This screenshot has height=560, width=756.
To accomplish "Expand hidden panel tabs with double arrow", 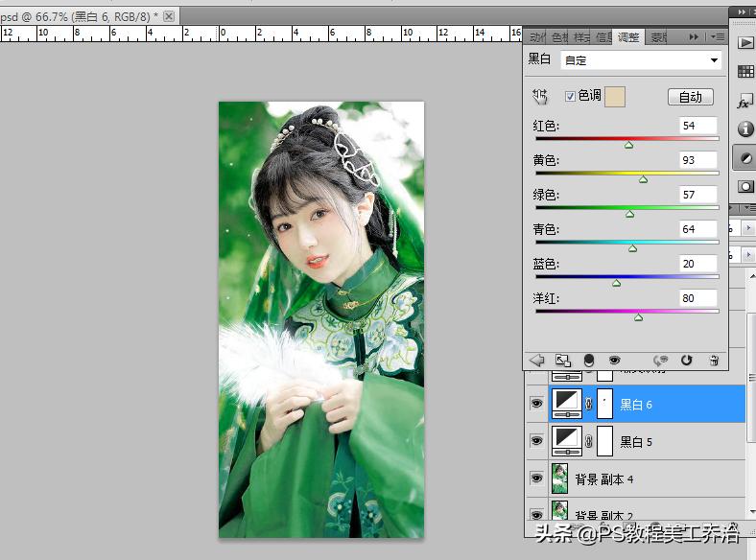I will pos(693,37).
